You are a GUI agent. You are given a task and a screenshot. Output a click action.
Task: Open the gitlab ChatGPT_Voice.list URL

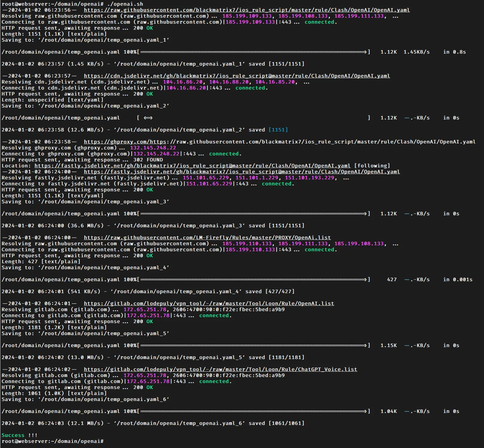click(x=220, y=369)
